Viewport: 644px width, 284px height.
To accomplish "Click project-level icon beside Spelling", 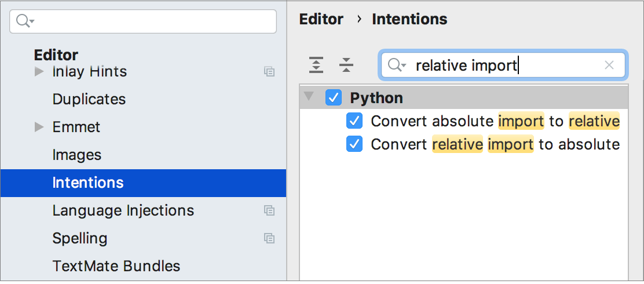I will (x=269, y=238).
